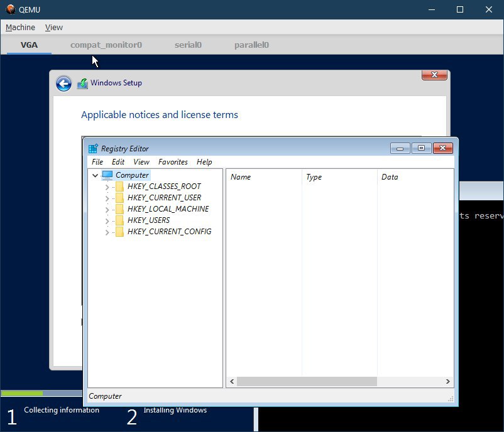Click the Registry Editor title bar icon
The image size is (504, 432).
point(93,148)
